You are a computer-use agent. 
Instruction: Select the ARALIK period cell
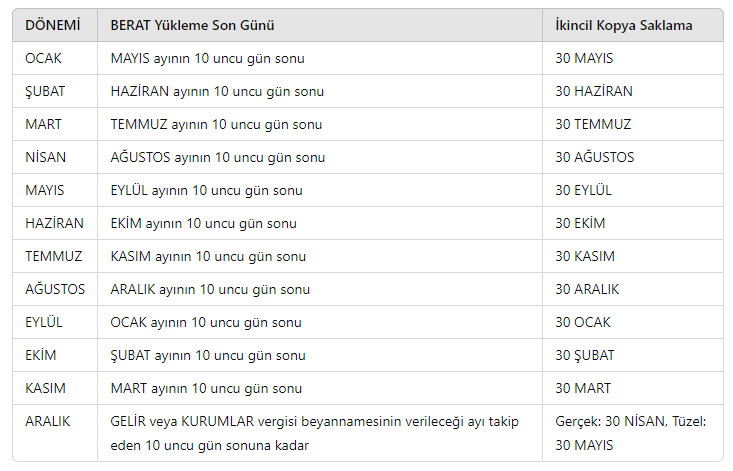point(55,433)
